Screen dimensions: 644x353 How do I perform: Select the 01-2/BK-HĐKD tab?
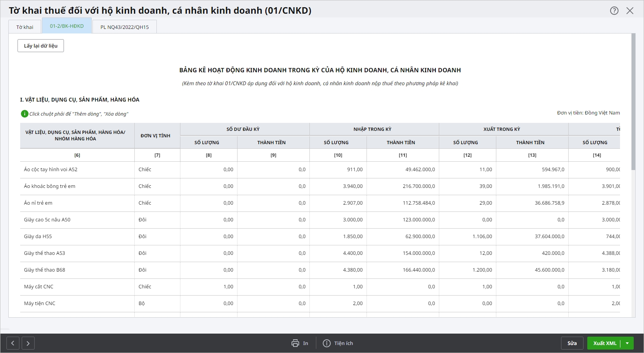click(x=67, y=26)
